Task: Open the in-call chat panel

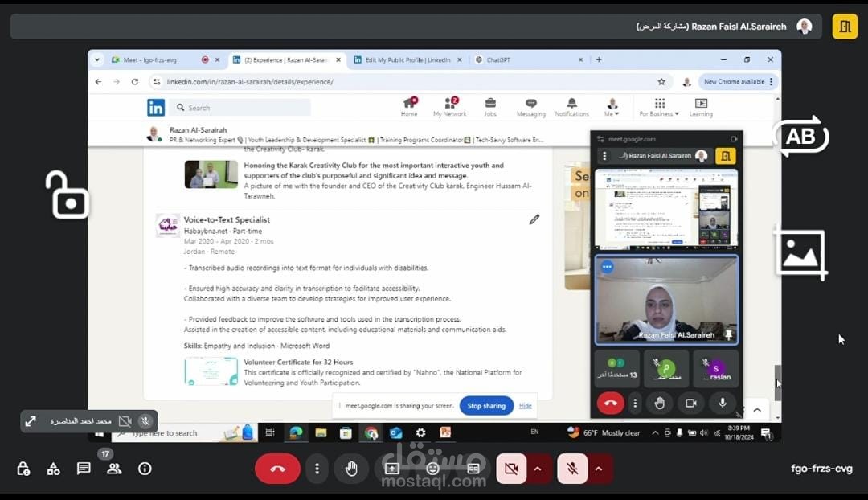Action: coord(84,469)
